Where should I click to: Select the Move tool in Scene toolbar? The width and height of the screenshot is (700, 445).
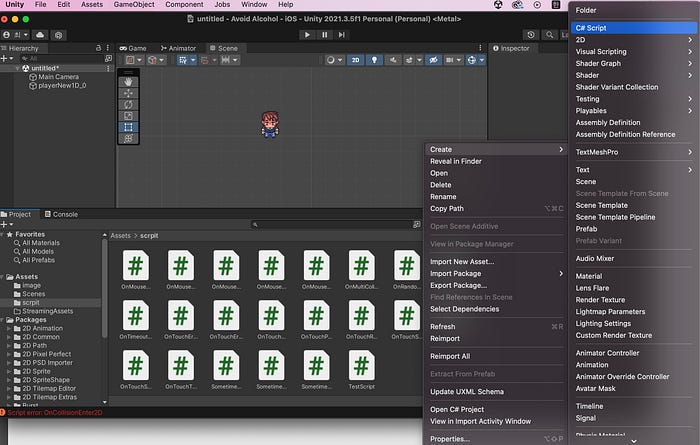(128, 93)
